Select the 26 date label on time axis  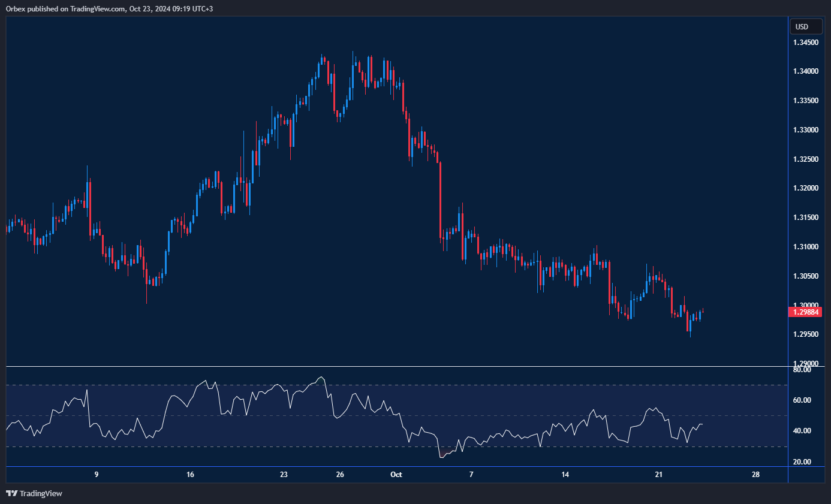[x=340, y=475]
